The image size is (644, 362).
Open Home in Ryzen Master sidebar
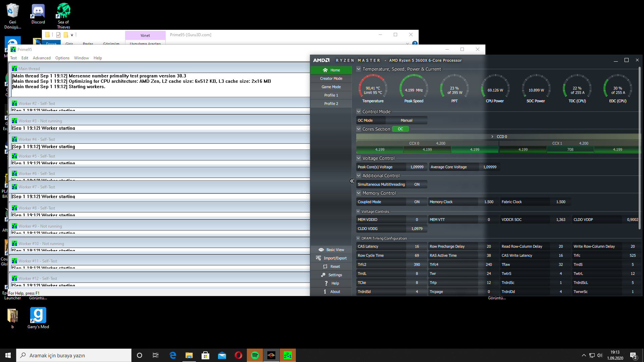click(331, 70)
